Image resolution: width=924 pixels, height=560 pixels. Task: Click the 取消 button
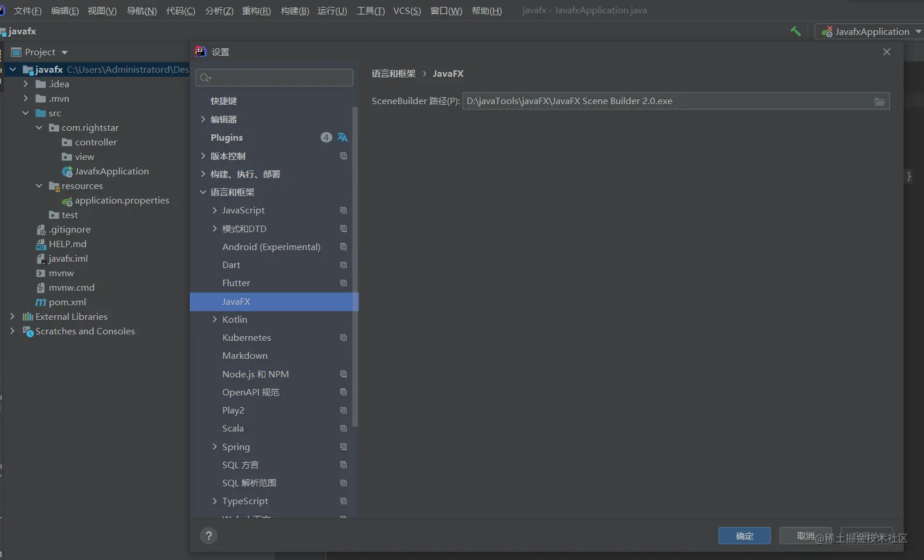(x=805, y=536)
